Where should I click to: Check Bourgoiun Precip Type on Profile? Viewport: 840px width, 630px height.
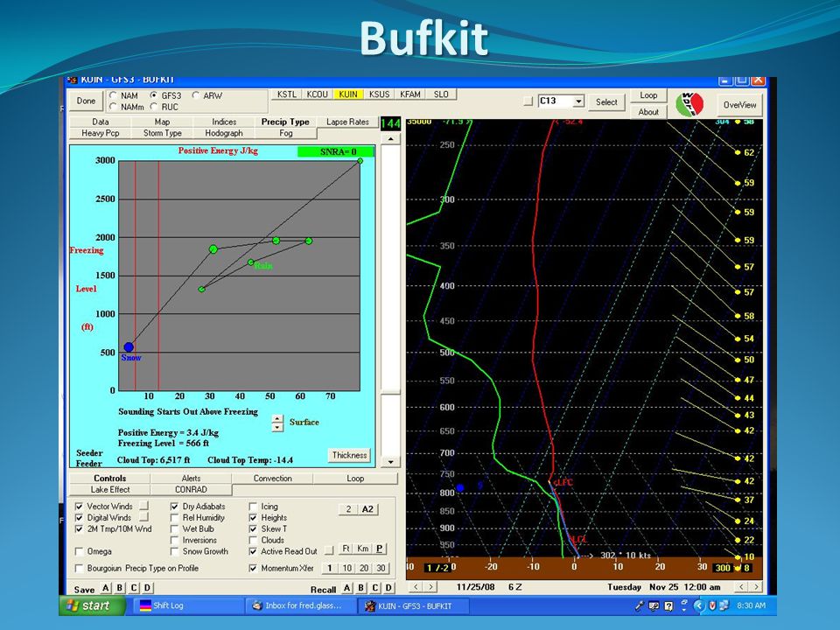[x=80, y=568]
